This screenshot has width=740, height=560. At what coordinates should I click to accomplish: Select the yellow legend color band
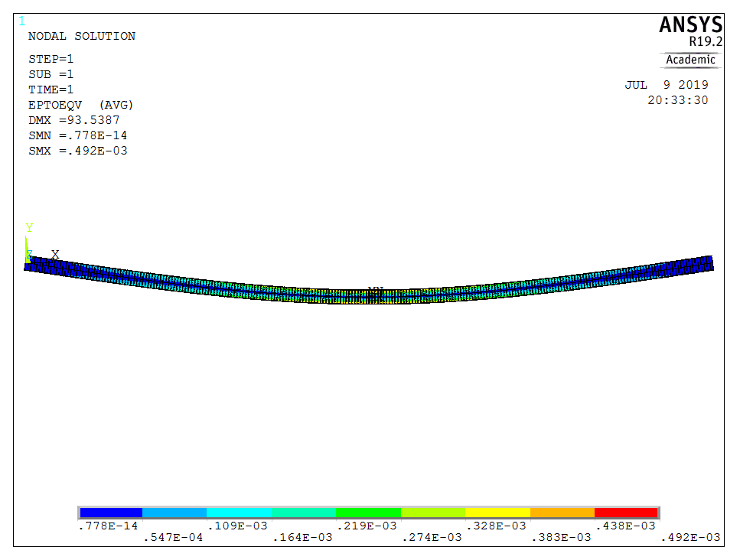point(497,512)
